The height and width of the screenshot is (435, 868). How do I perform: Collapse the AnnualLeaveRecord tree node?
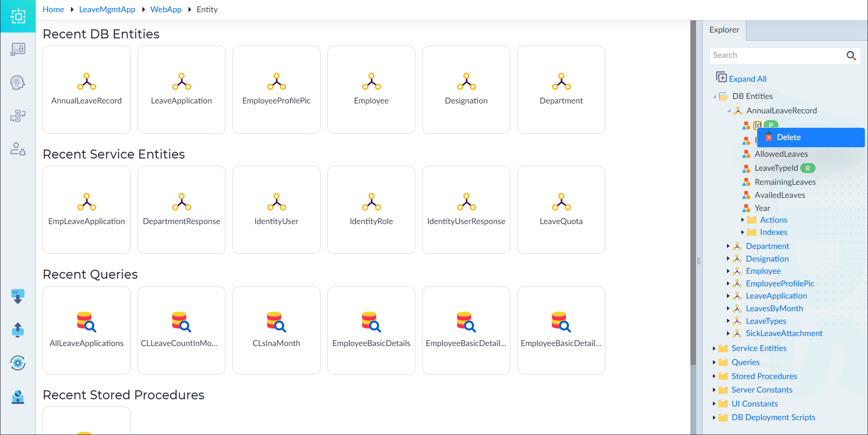(x=729, y=111)
